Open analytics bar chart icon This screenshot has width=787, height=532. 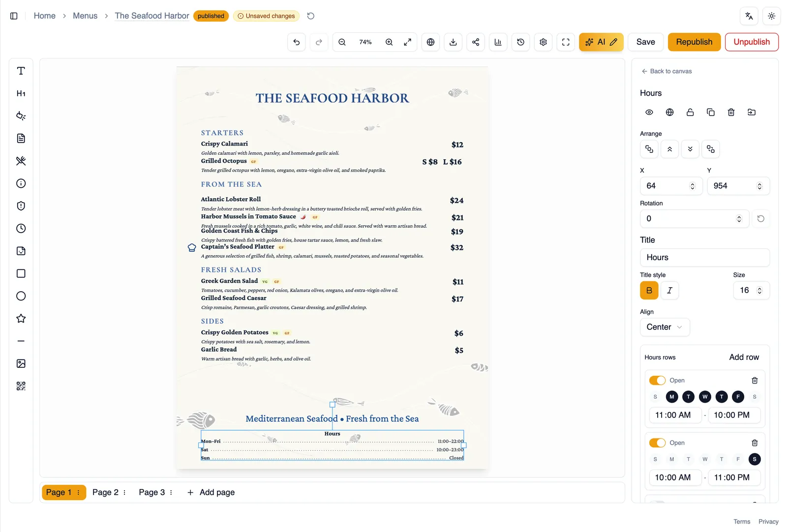click(498, 42)
